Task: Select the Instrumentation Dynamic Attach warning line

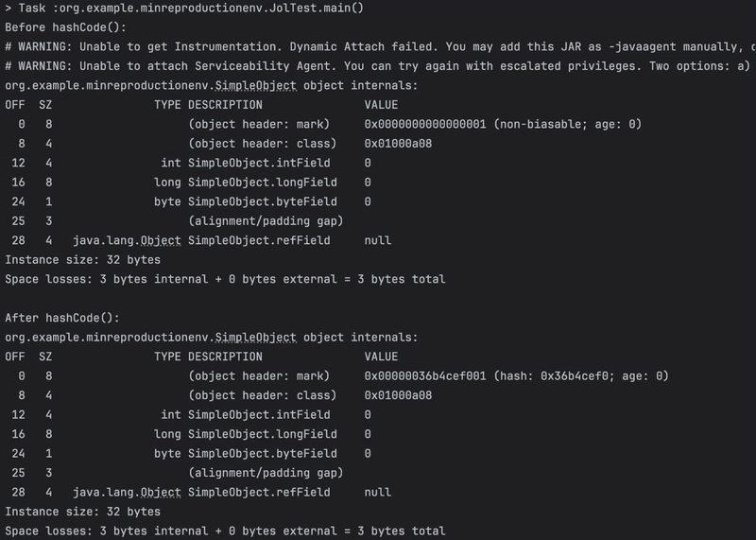Action: click(378, 47)
